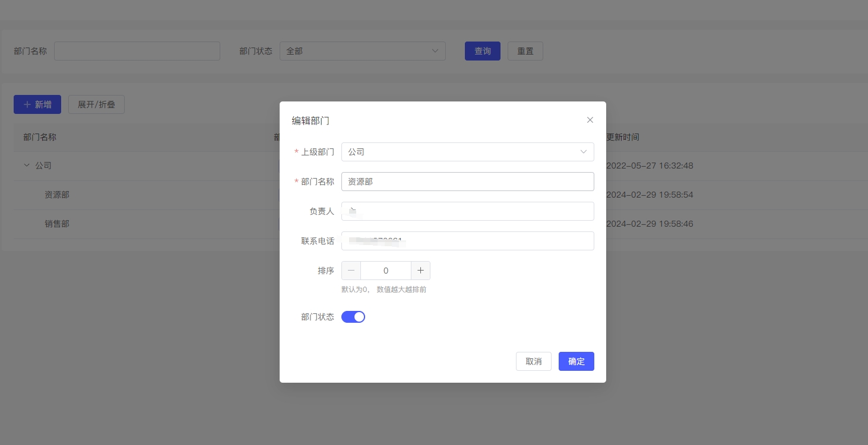Click the 取消 button in the dialog
Viewport: 868px width, 445px height.
click(533, 361)
